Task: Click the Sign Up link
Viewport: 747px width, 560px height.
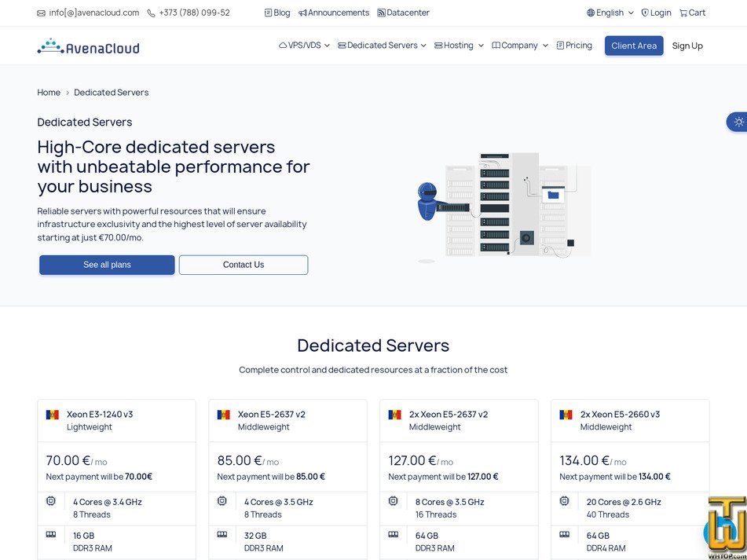Action: pos(687,46)
